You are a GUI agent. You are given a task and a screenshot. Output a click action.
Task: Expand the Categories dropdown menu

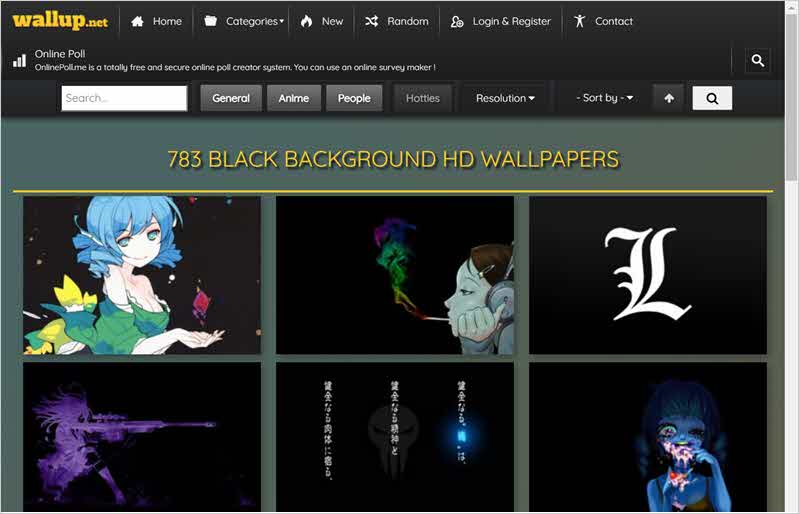click(x=255, y=21)
